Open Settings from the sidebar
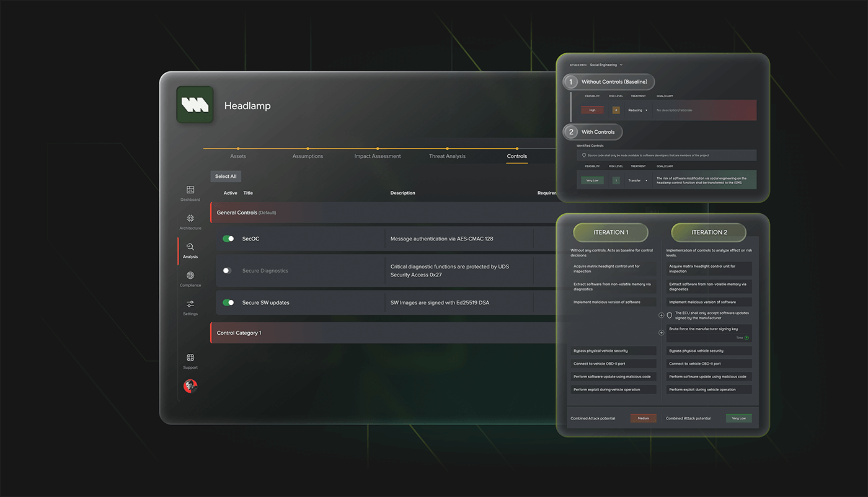 click(x=190, y=304)
